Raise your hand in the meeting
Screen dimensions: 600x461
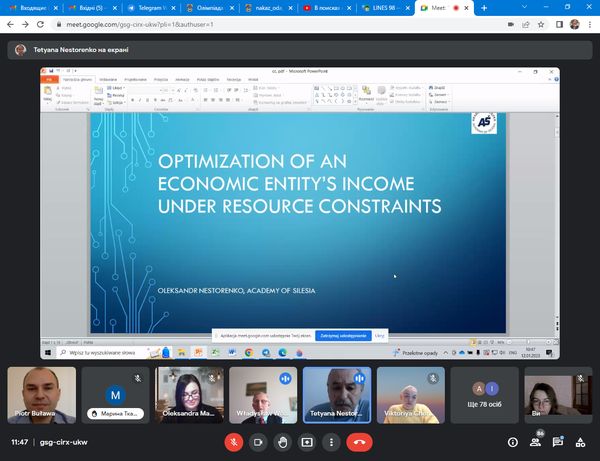click(283, 442)
